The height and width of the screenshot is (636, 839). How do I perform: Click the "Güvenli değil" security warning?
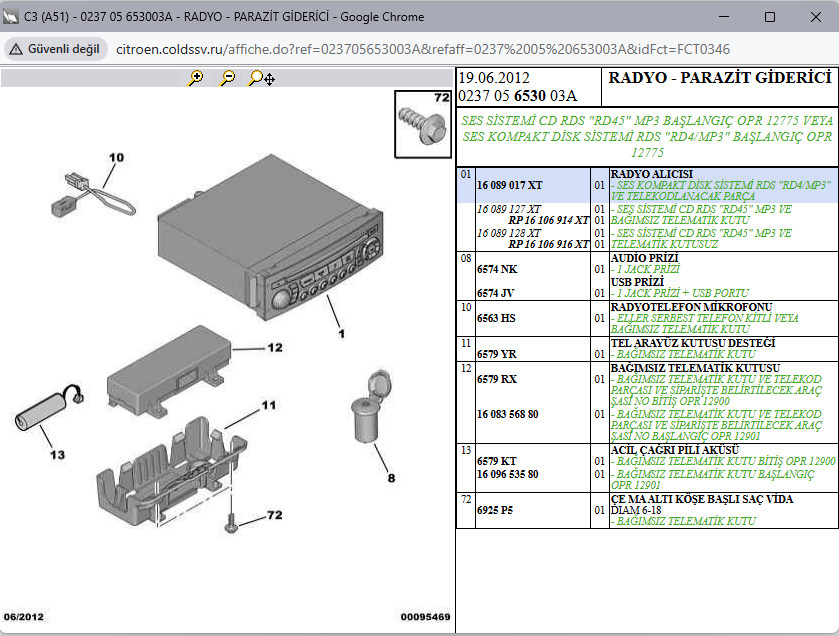(x=54, y=49)
